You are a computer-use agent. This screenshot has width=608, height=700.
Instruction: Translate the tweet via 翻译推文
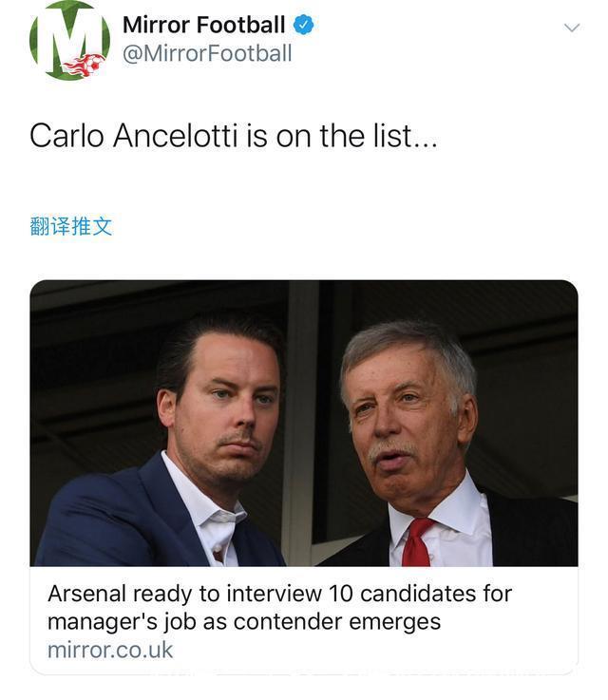71,226
